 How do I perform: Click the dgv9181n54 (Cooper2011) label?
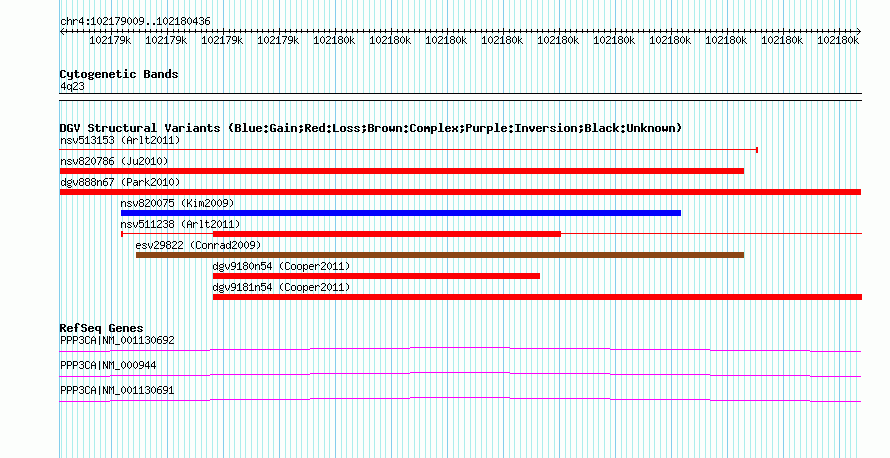pyautogui.click(x=282, y=287)
